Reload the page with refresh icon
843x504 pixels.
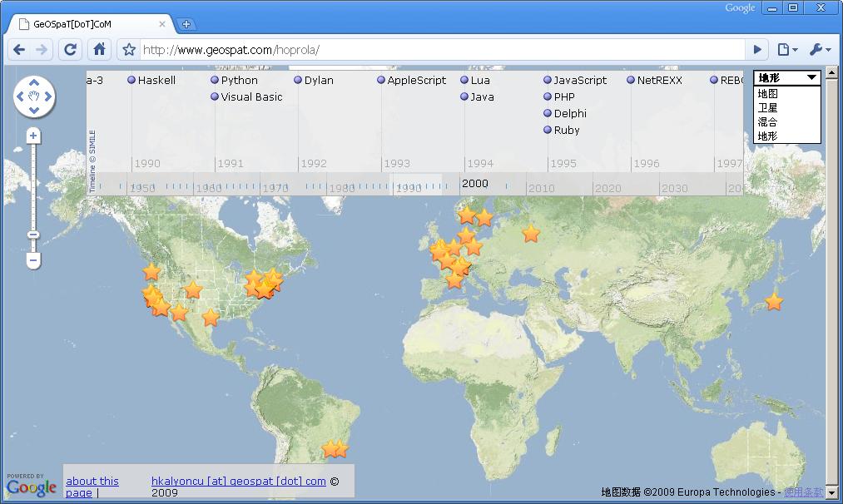click(71, 50)
